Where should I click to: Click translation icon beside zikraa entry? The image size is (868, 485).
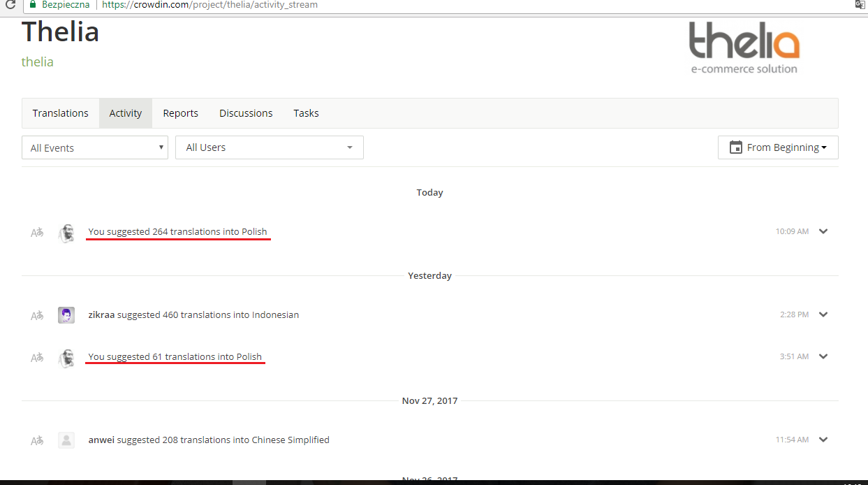pos(37,316)
